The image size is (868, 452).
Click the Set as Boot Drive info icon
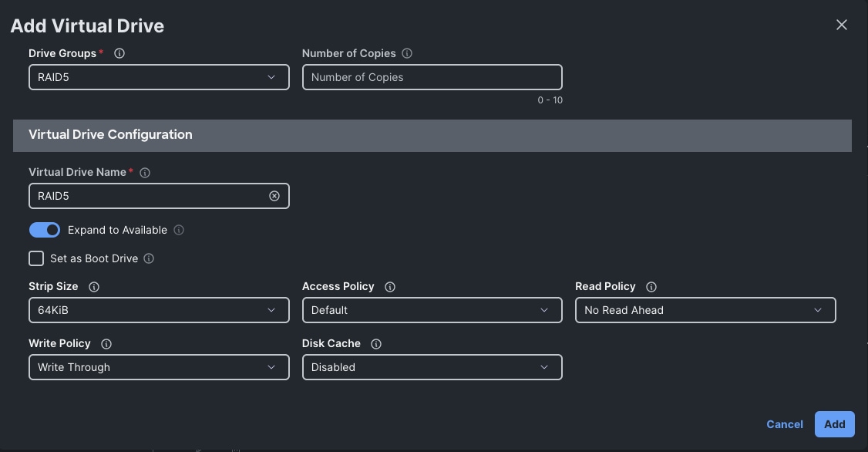pos(149,258)
